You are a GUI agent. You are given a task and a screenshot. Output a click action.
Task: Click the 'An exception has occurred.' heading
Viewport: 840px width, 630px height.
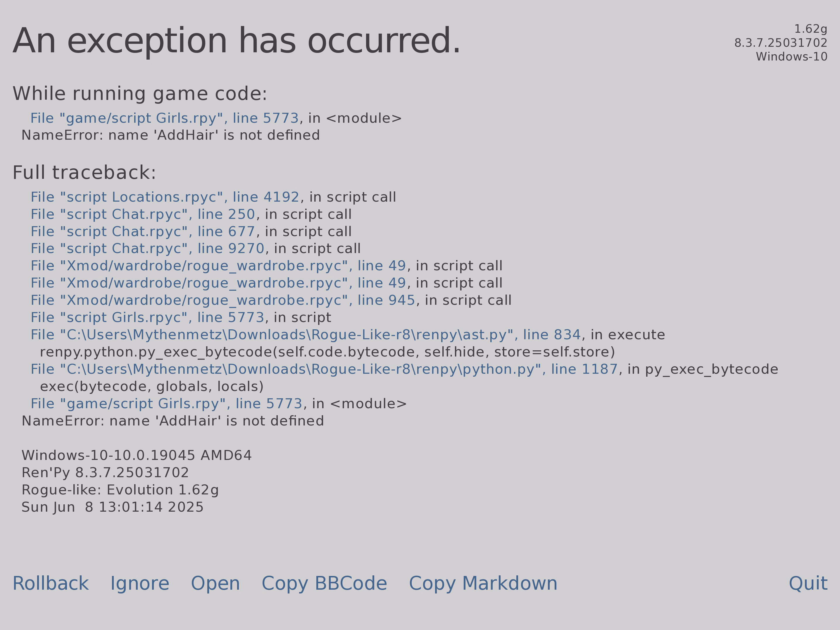pyautogui.click(x=237, y=41)
